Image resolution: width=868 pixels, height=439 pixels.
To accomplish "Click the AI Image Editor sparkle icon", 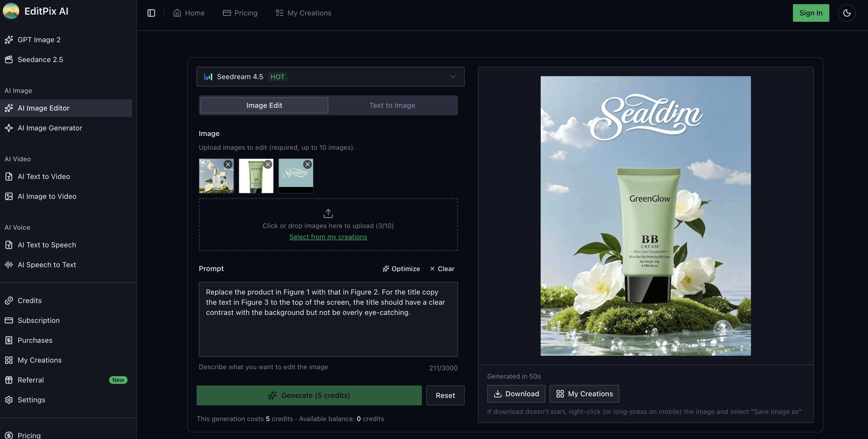I will point(9,108).
